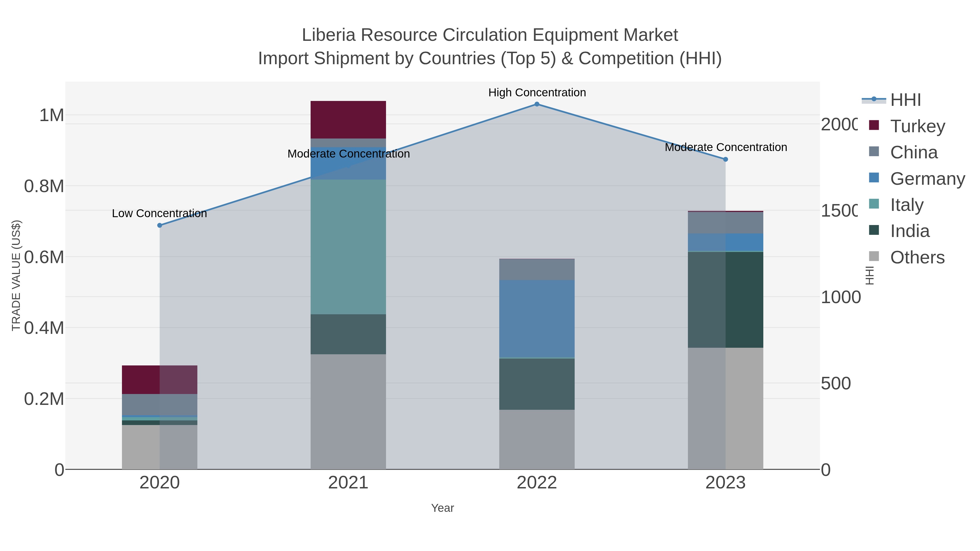Click the Turkey segment of 2020 bar
980x551 pixels.
coord(160,380)
